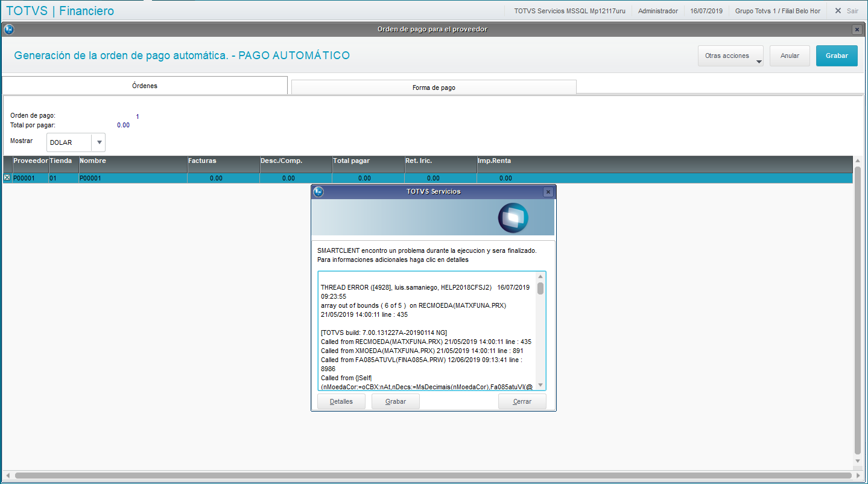Open the Mostrar DOLAR currency dropdown

(x=99, y=142)
